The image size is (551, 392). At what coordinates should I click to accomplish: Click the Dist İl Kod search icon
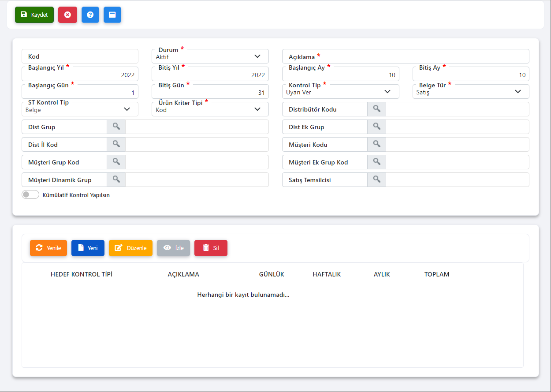tap(116, 144)
